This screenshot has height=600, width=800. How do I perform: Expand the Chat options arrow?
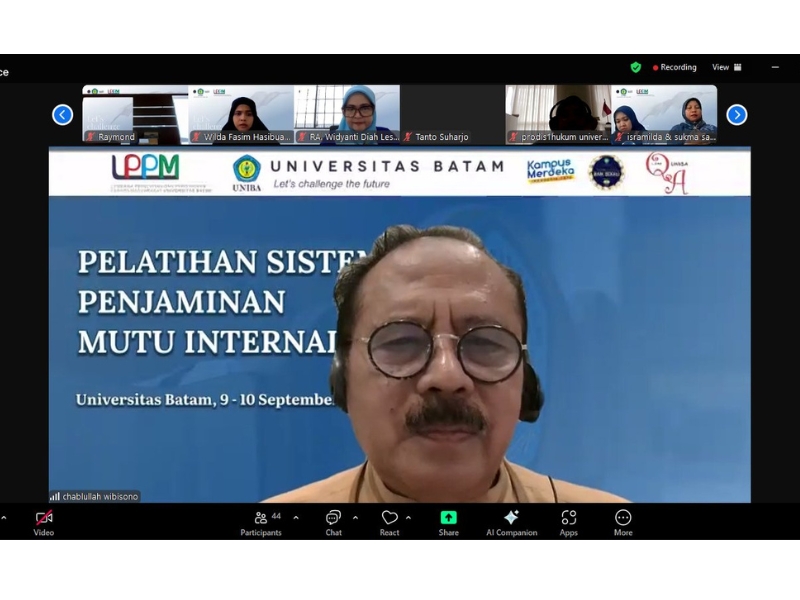[x=355, y=518]
